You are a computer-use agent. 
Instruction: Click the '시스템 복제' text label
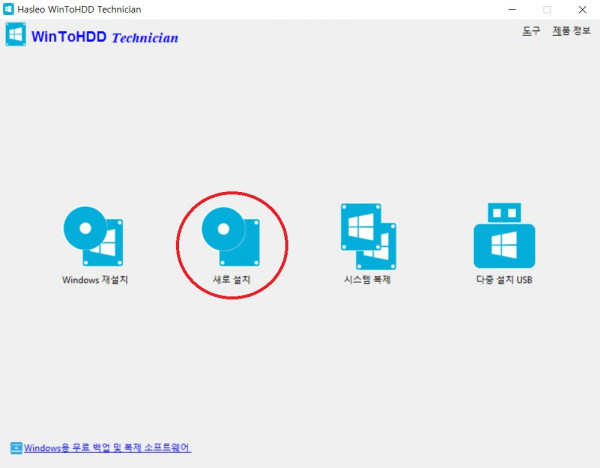point(367,280)
